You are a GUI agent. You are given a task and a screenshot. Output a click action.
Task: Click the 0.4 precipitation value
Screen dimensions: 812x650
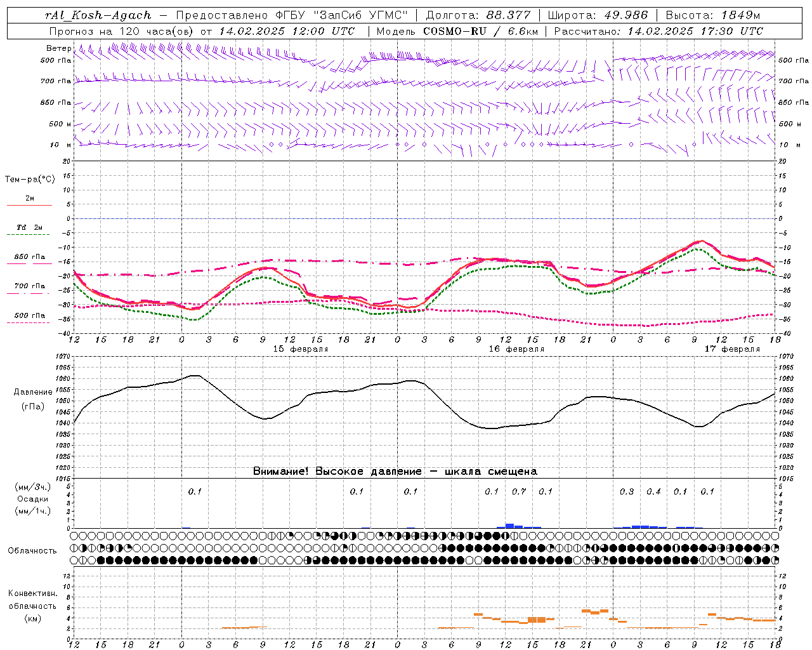tap(653, 491)
